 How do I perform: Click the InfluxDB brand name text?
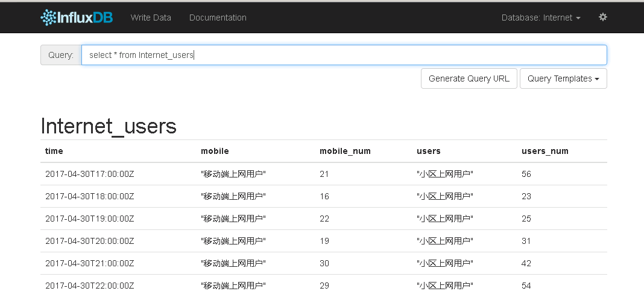(x=84, y=18)
